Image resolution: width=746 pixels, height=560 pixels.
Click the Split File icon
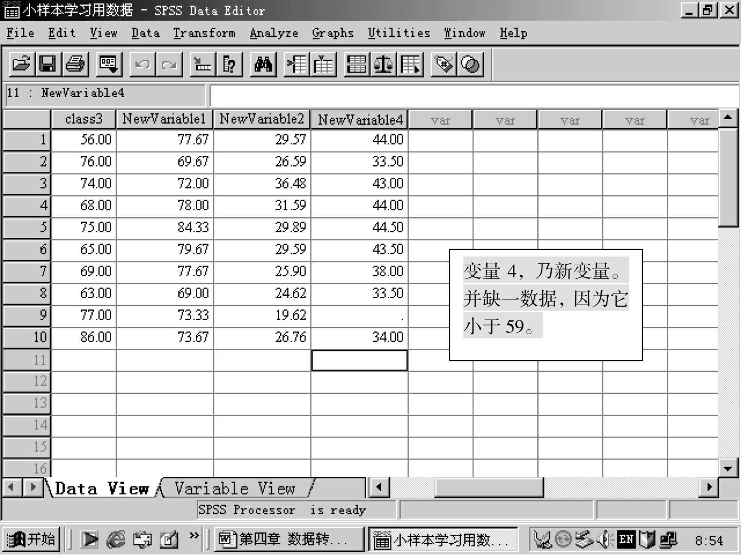357,64
